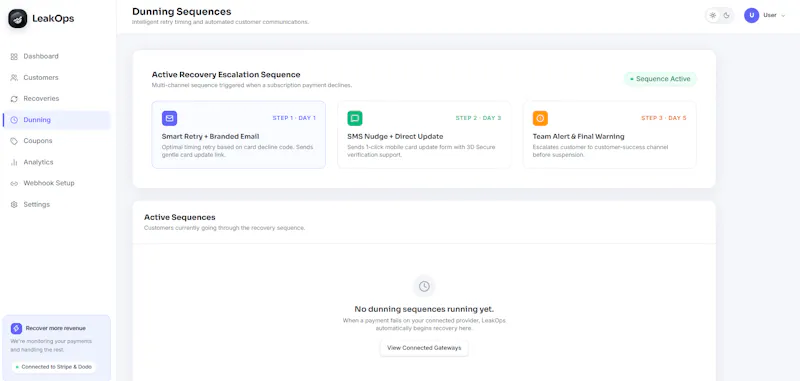Click Active Recovery Escalation Sequence heading

(x=226, y=74)
